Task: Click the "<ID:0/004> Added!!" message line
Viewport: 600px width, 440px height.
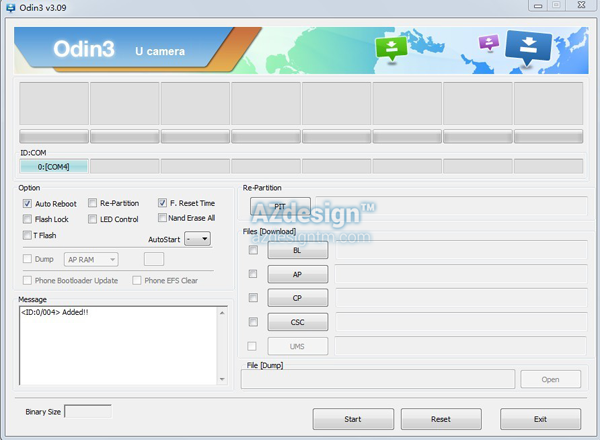Action: tap(55, 312)
